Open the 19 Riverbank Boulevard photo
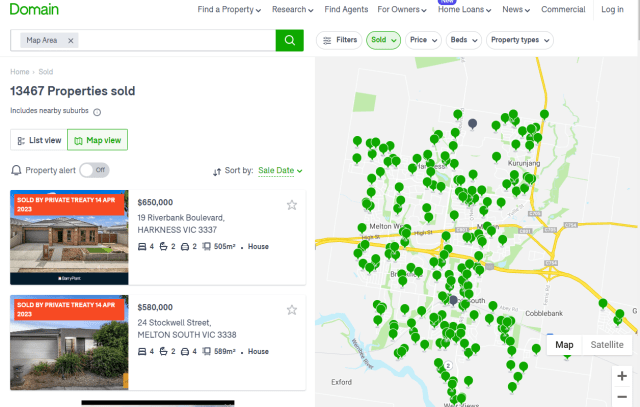This screenshot has width=640, height=407. pyautogui.click(x=69, y=237)
